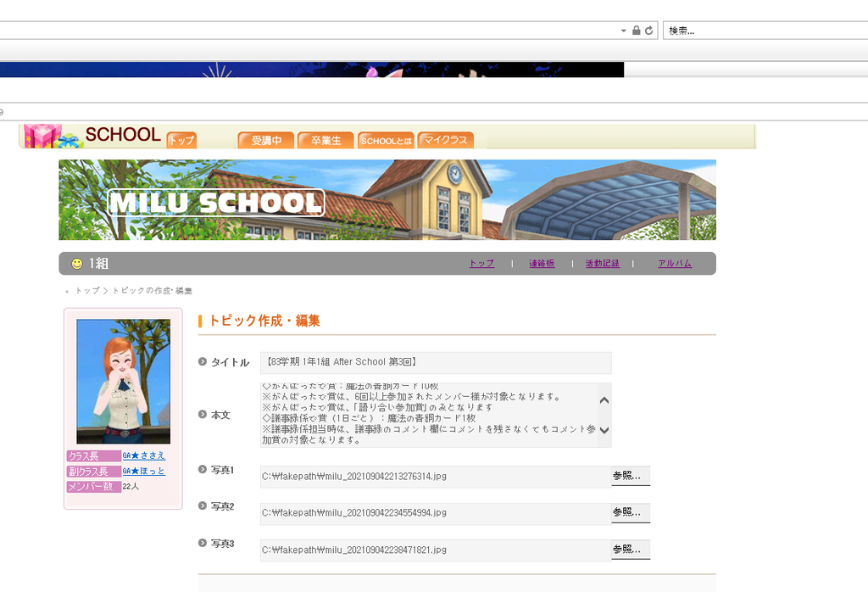Screen dimensions: 868x592
Task: Click the タイトル text field
Action: coord(436,362)
